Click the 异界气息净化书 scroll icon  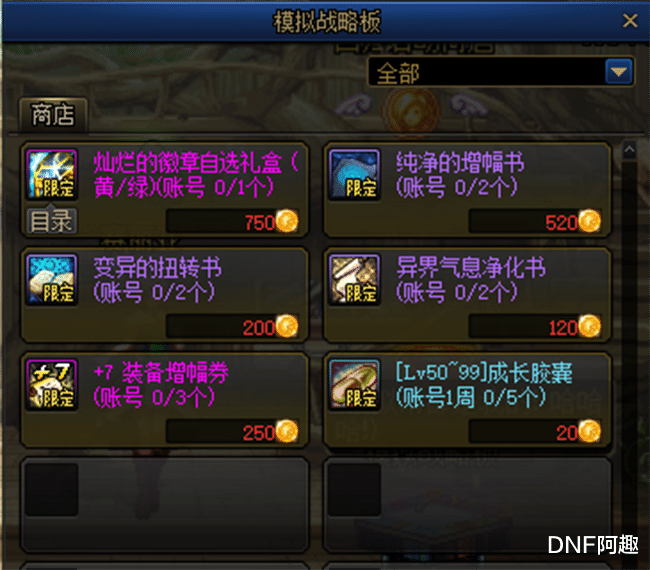[354, 280]
